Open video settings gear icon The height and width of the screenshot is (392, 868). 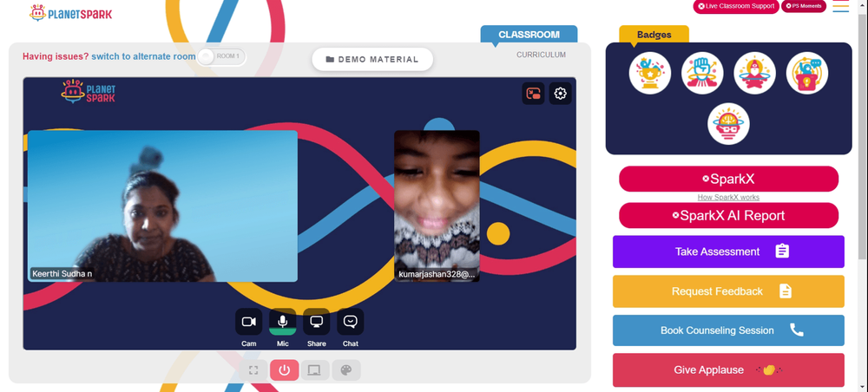point(560,94)
